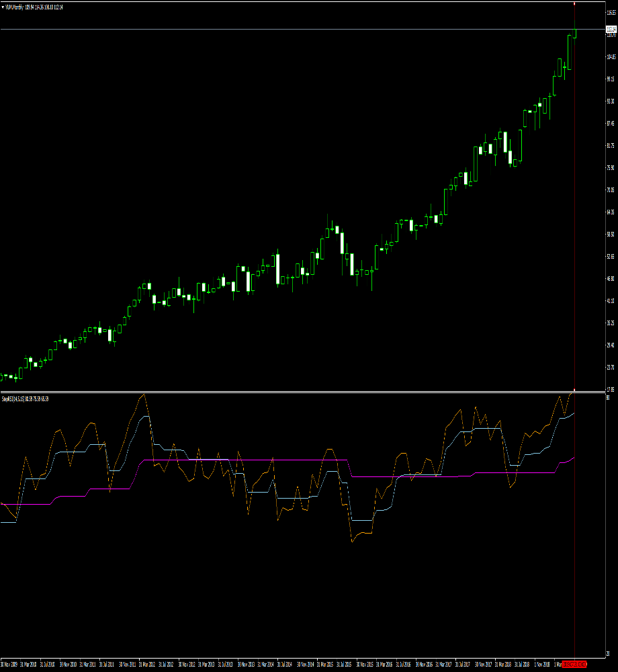Click the current price label on price axis

611,30
